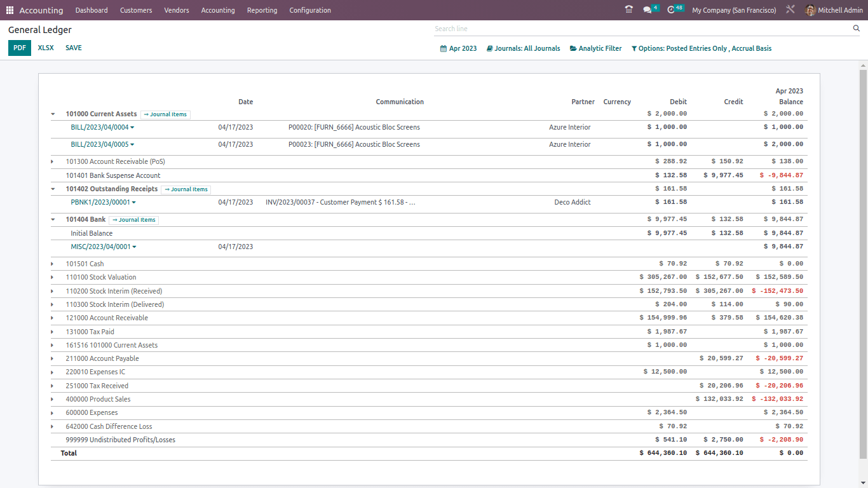868x488 pixels.
Task: Click the search magnifier in Search line field
Action: 857,29
